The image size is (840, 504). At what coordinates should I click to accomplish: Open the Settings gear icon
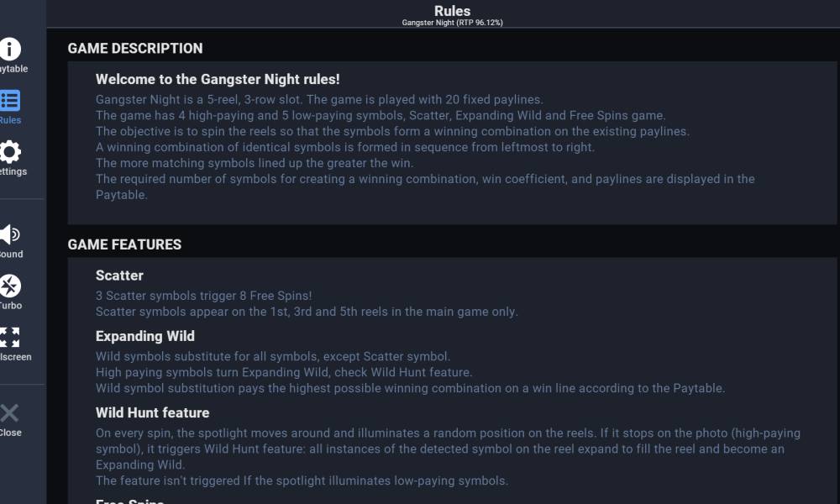(9, 151)
